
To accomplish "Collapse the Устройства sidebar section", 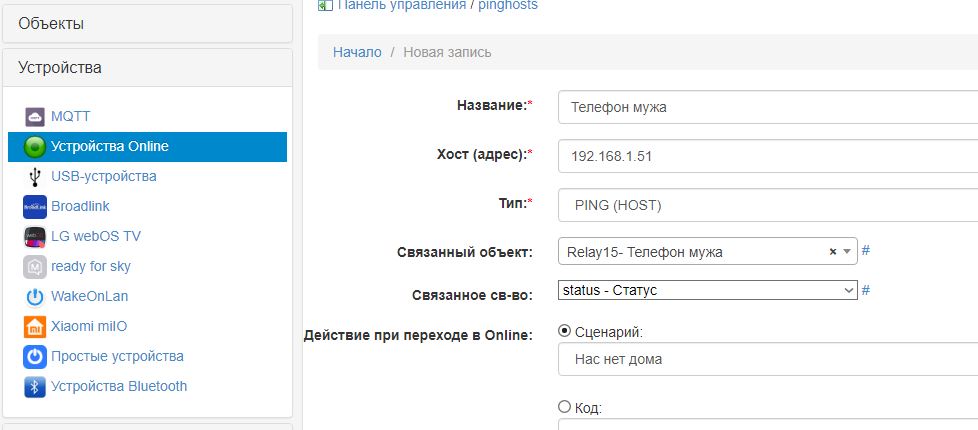I will [x=147, y=67].
